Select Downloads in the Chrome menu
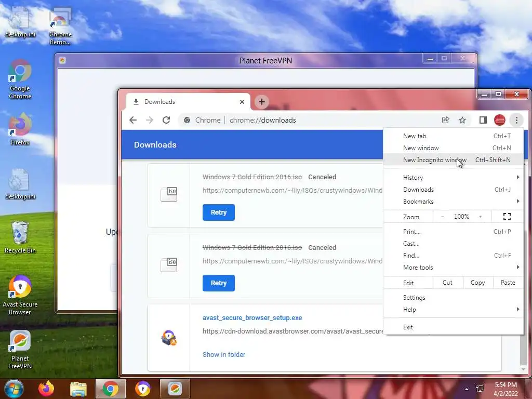The image size is (532, 399). tap(453, 190)
